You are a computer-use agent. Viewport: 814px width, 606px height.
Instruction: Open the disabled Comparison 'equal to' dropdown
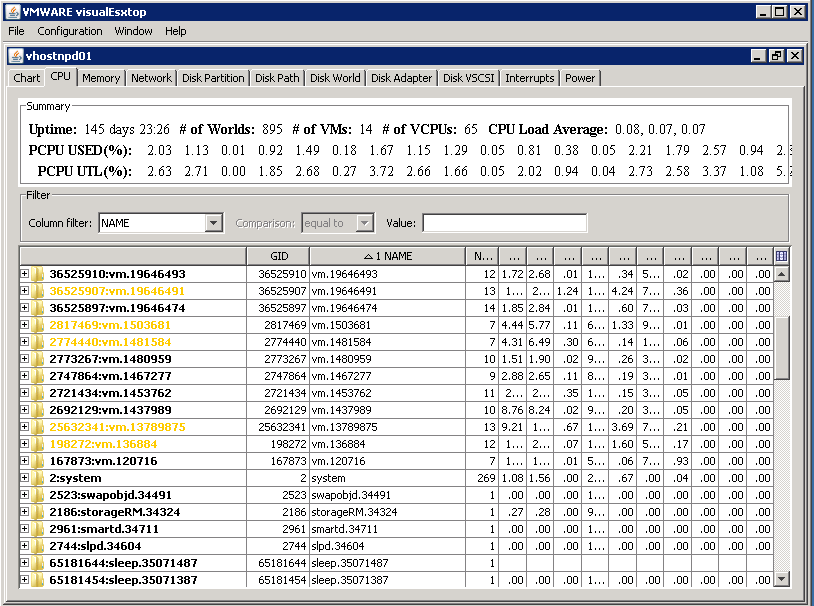coord(337,223)
